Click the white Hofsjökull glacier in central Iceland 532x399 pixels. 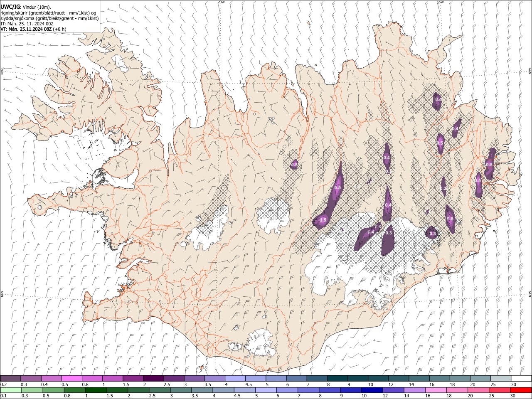pos(273,215)
